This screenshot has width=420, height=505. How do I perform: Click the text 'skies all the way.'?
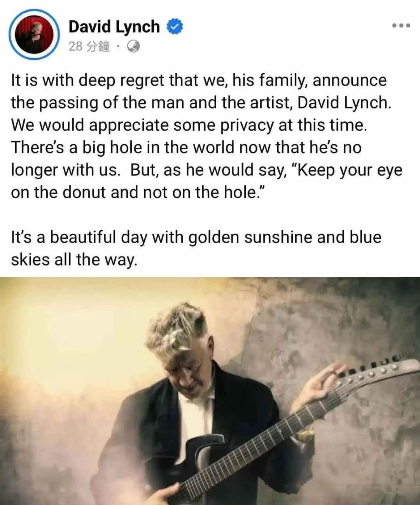[x=74, y=259]
